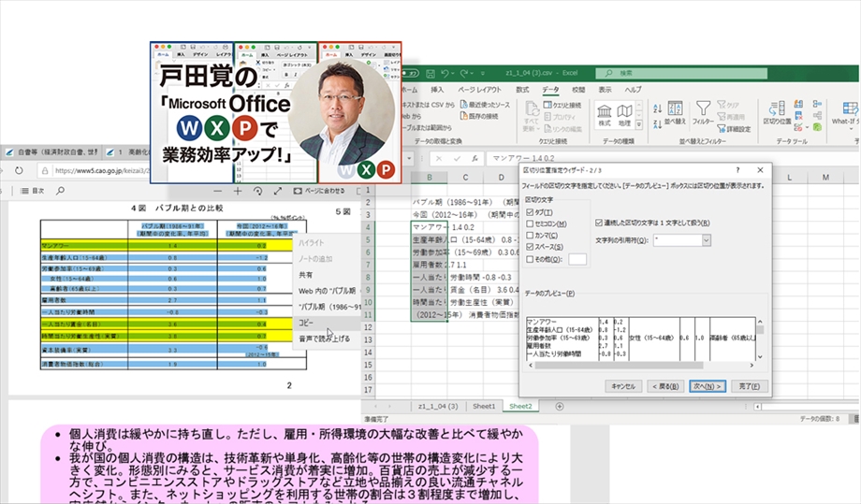Uncheck the タブ(T) delimiter checkbox
The image size is (861, 504).
pos(530,212)
